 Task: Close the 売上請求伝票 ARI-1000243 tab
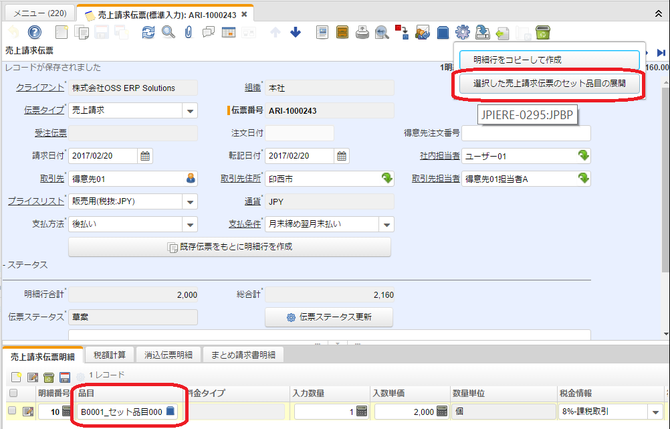[244, 15]
